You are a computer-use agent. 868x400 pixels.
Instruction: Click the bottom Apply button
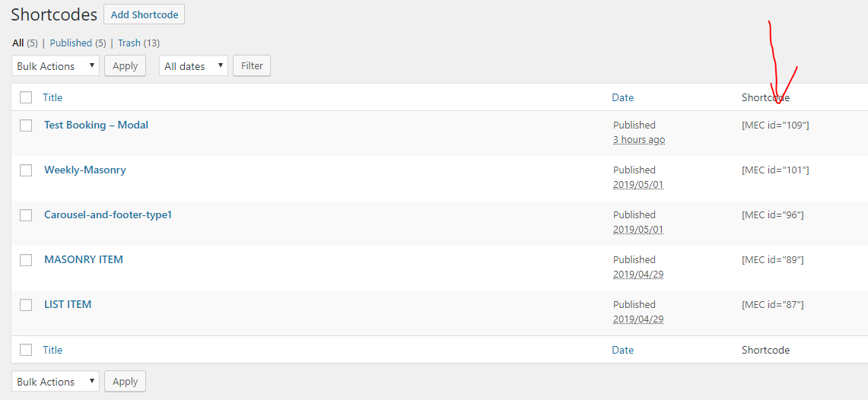click(125, 382)
